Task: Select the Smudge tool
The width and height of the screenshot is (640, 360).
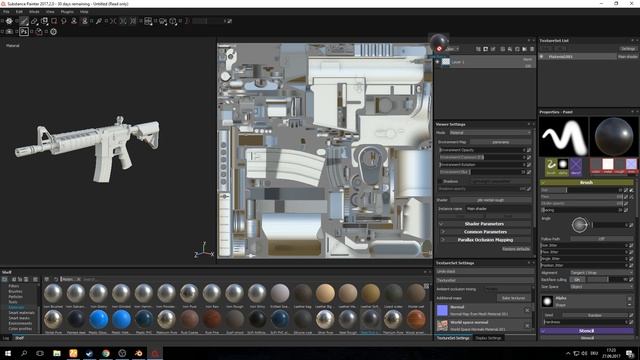Action: tap(64, 21)
